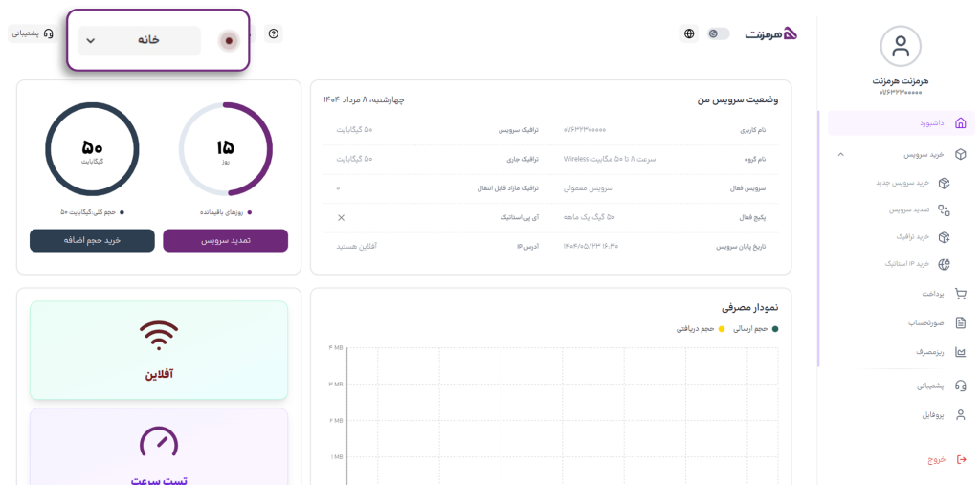Screen dimensions: 980x485
Task: Click the ۵۰ گیگابایت volume ring
Action: coord(92,148)
